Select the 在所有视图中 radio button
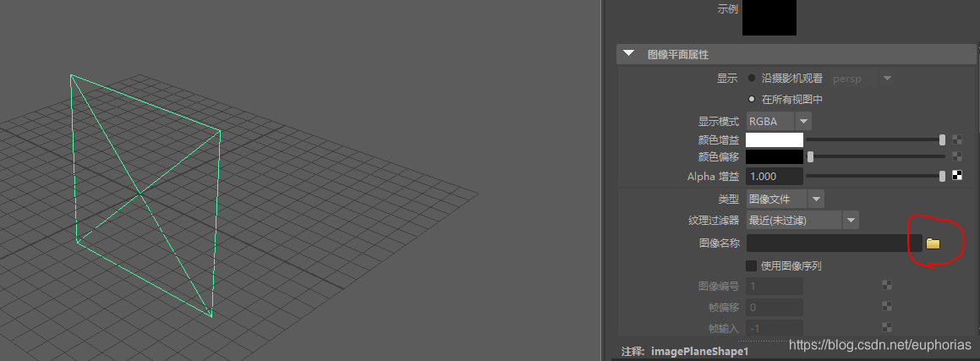Viewport: 980px width, 361px height. click(x=752, y=99)
